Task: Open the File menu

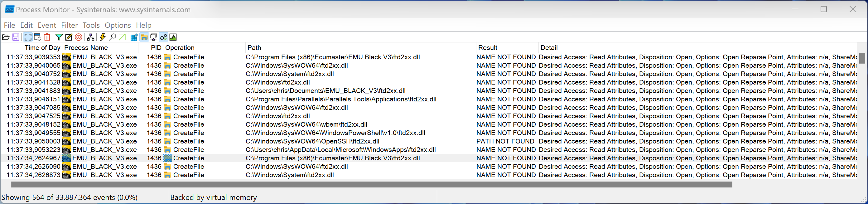Action: point(9,25)
